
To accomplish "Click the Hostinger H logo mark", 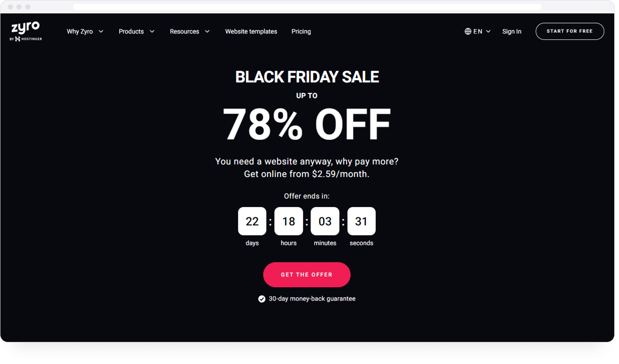I will (x=18, y=39).
